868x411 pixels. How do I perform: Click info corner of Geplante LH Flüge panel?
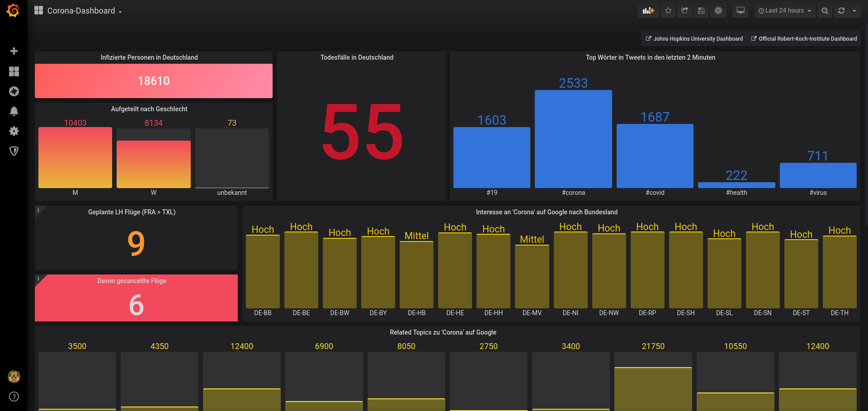[x=38, y=210]
